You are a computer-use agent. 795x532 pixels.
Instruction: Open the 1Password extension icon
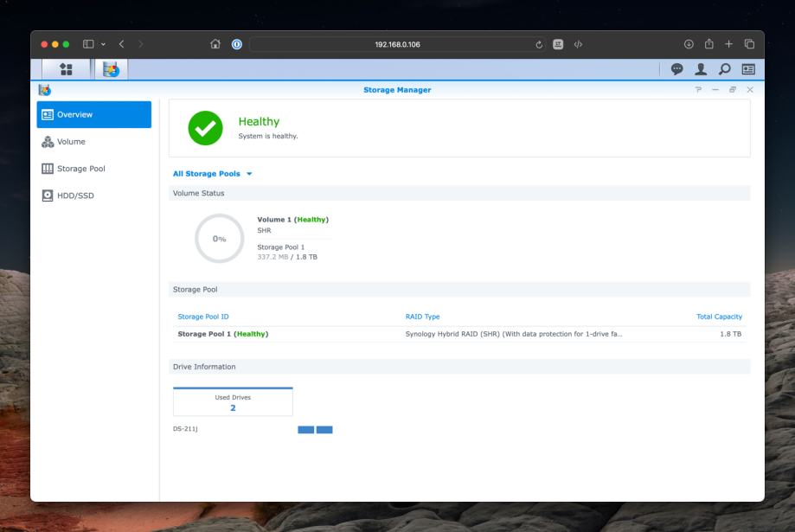tap(234, 45)
